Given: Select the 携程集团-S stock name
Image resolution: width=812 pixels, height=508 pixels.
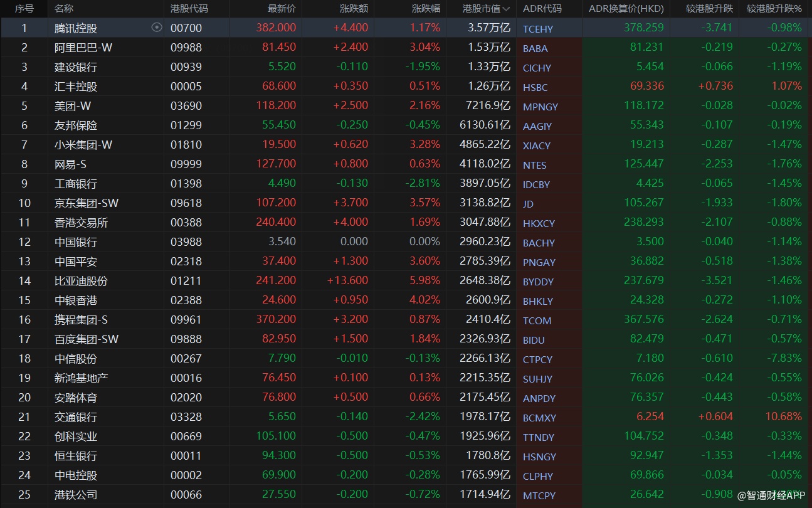Looking at the screenshot, I should tap(81, 320).
